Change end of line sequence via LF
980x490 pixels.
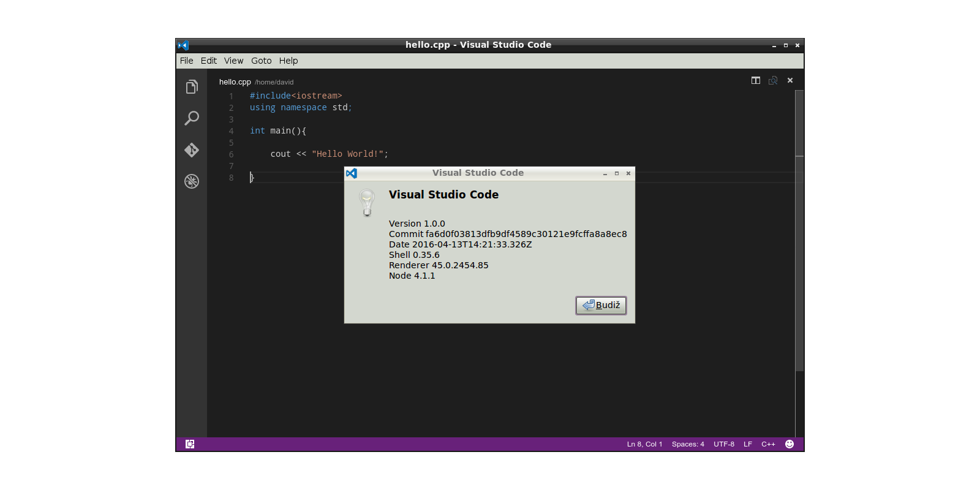pos(748,444)
